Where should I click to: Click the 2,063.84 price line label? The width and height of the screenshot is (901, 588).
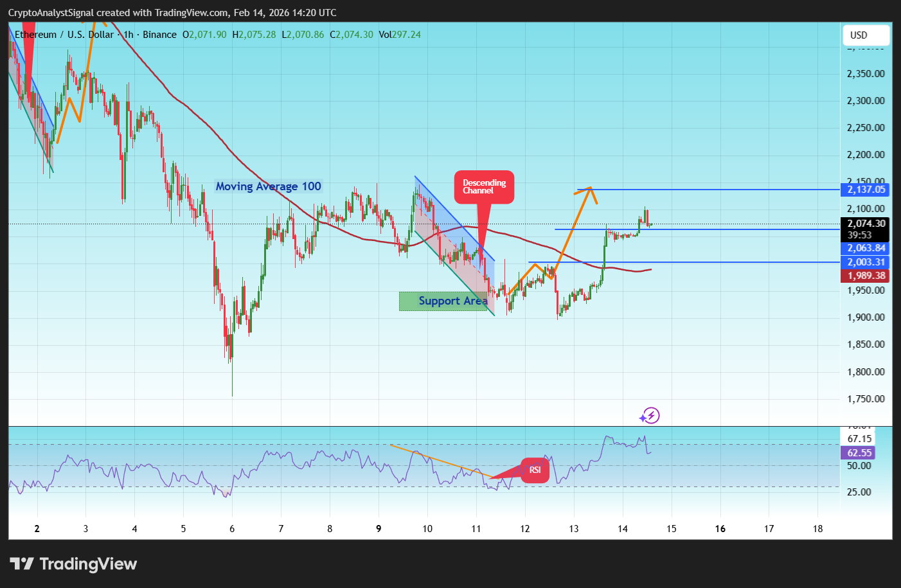click(x=866, y=248)
